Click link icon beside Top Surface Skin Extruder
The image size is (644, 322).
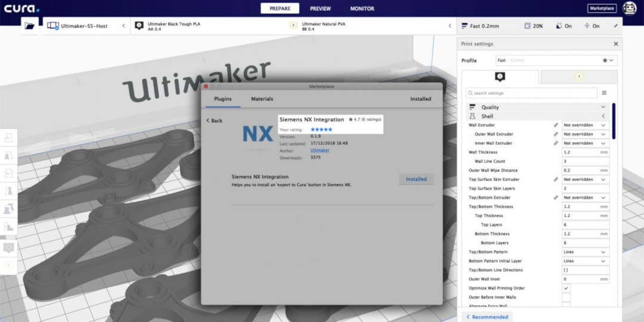pos(556,179)
